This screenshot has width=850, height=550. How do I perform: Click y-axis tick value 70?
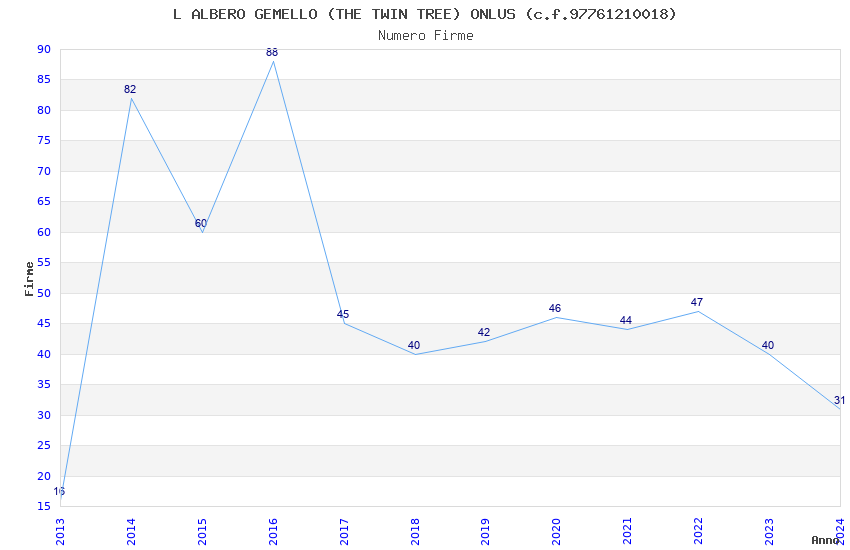44,171
